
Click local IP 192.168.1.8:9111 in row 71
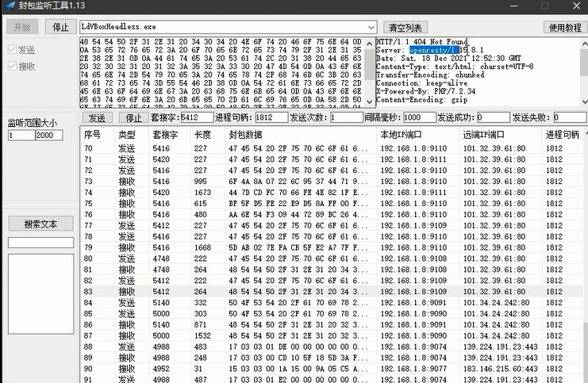pos(413,159)
